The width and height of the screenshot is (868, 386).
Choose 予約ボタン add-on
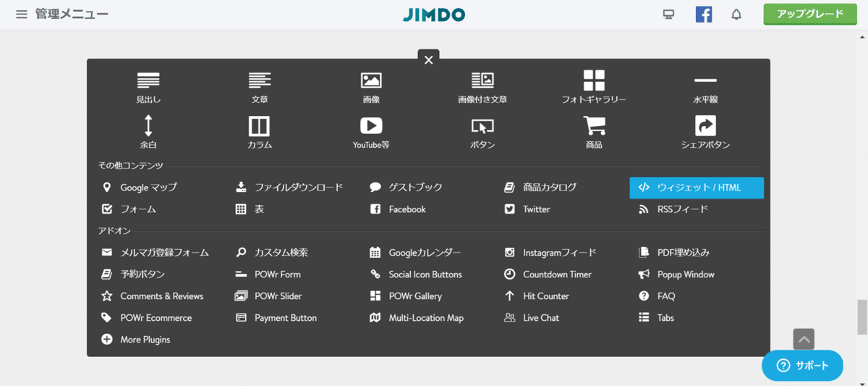(x=133, y=274)
